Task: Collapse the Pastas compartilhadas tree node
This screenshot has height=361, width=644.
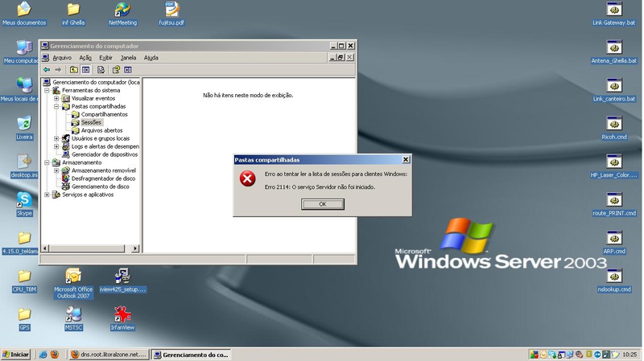Action: click(56, 106)
